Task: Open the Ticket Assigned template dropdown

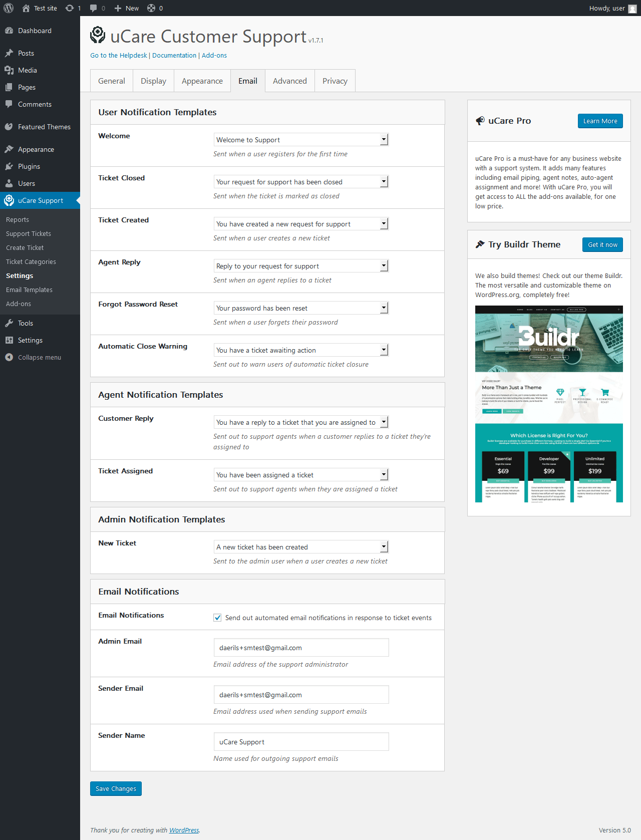Action: point(301,475)
